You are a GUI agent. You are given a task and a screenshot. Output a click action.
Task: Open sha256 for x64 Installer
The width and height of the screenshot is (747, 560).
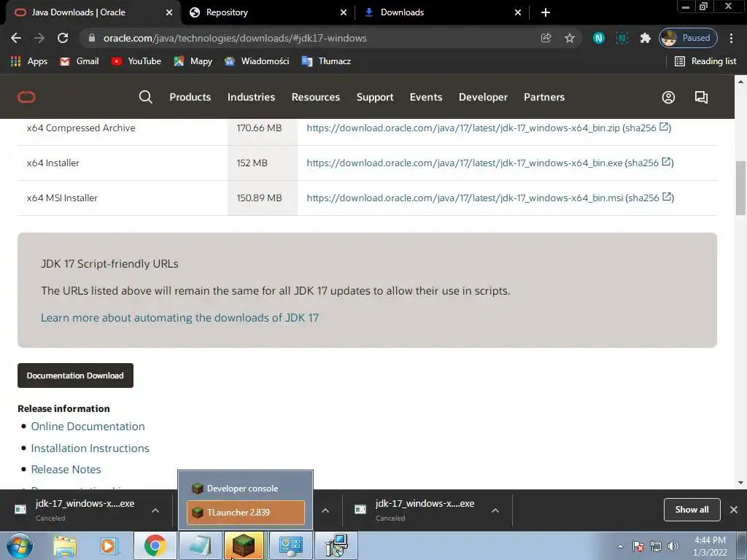(x=649, y=163)
